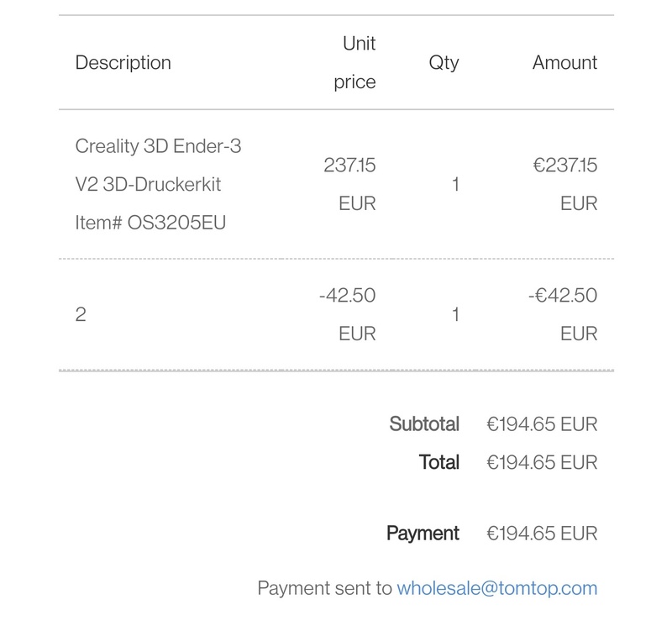Click the description labeled 2 in second row

[x=81, y=315]
